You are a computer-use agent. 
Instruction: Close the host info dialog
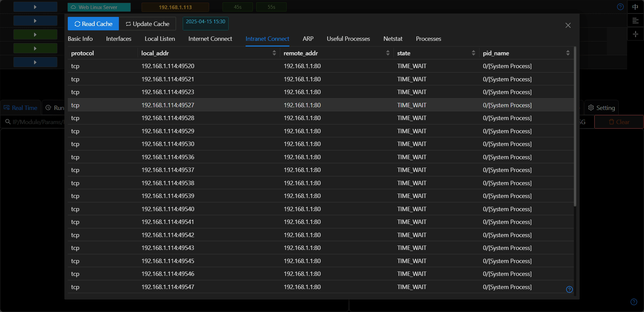pyautogui.click(x=568, y=25)
